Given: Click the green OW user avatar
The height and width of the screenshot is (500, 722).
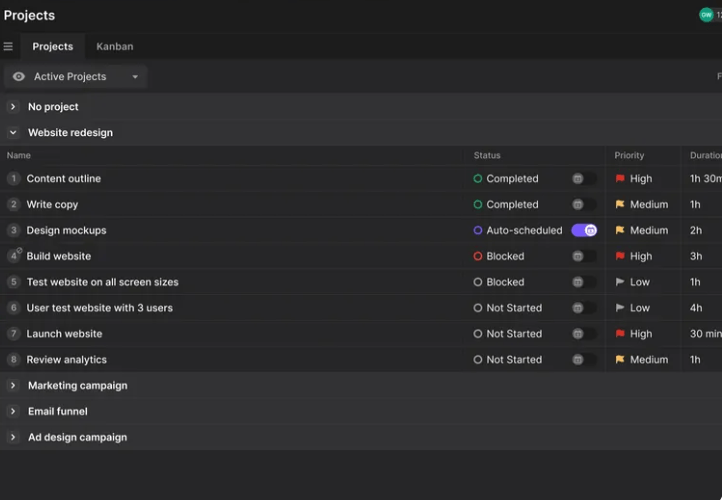Looking at the screenshot, I should click(x=706, y=15).
